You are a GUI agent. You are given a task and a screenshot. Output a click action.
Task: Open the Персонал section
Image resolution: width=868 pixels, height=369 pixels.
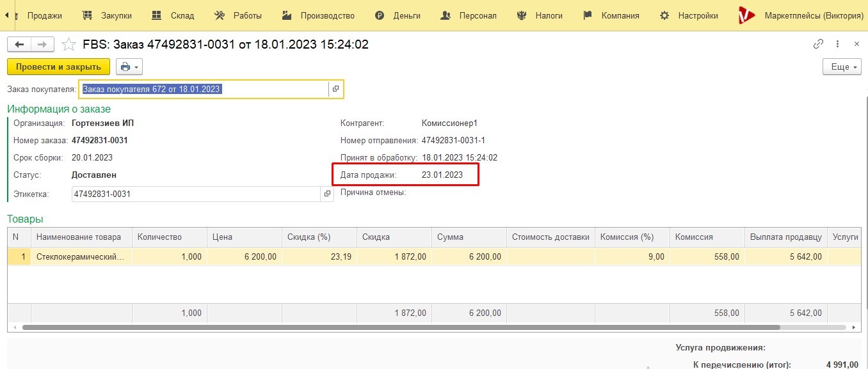[x=469, y=15]
